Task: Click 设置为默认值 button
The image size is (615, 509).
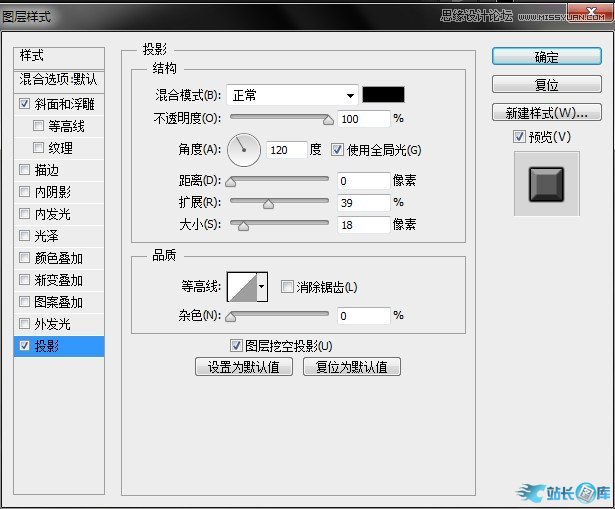Action: [249, 367]
